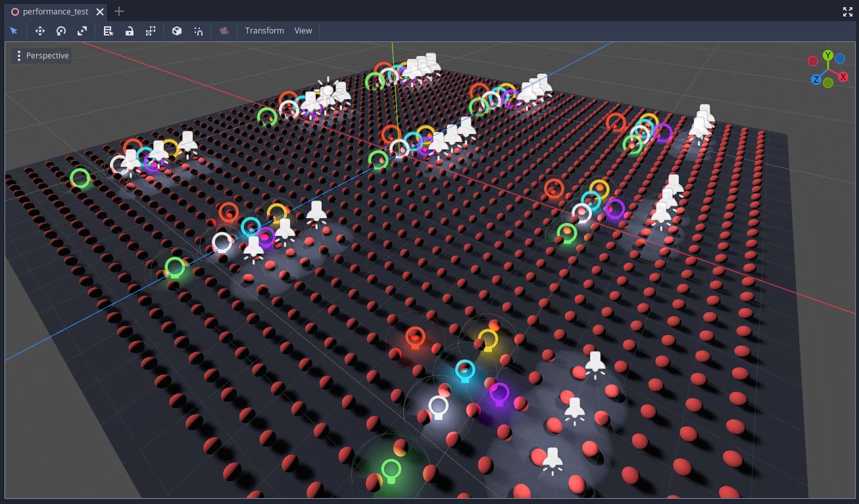This screenshot has height=504, width=859.
Task: Open the Perspective viewport options menu
Action: 41,56
